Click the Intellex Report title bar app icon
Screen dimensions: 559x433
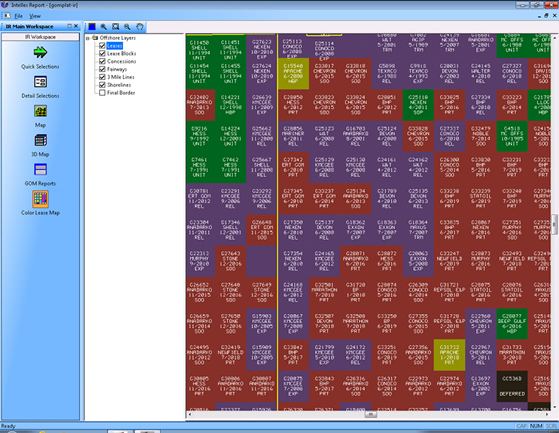(x=5, y=5)
